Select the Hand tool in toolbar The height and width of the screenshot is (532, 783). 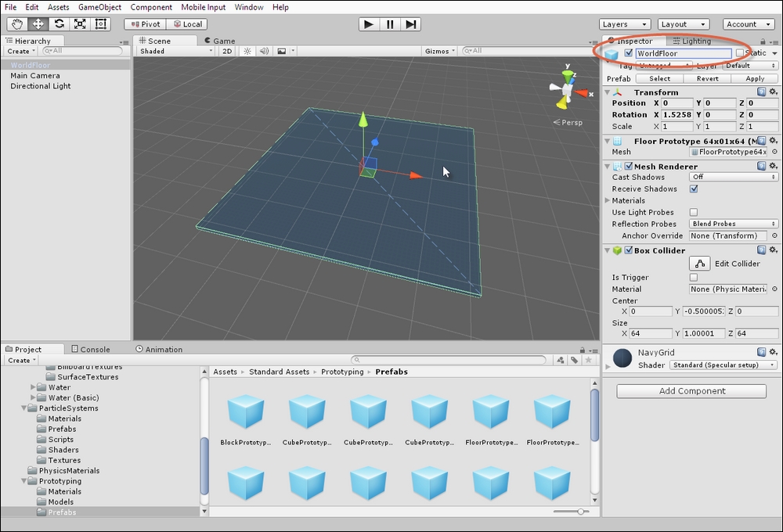pyautogui.click(x=16, y=24)
